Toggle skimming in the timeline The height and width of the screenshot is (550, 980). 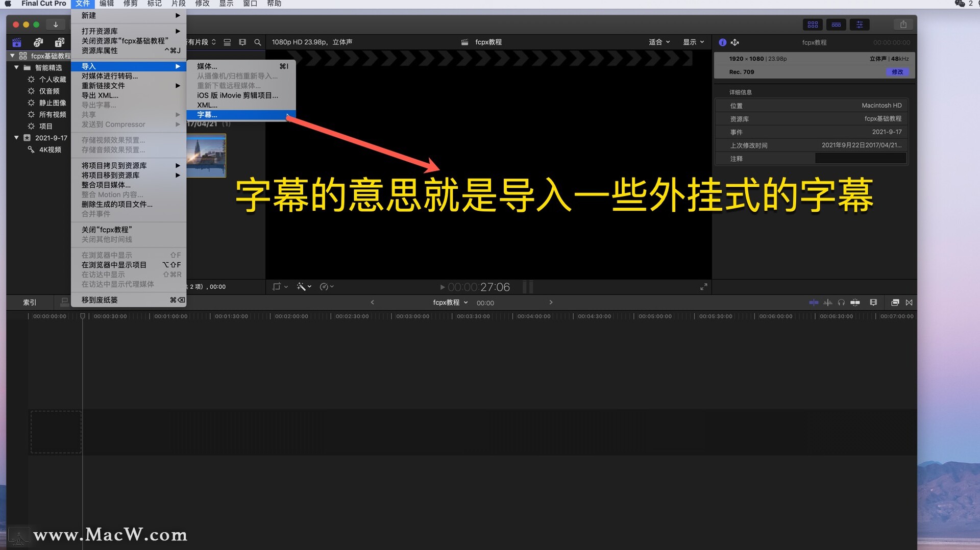point(814,303)
